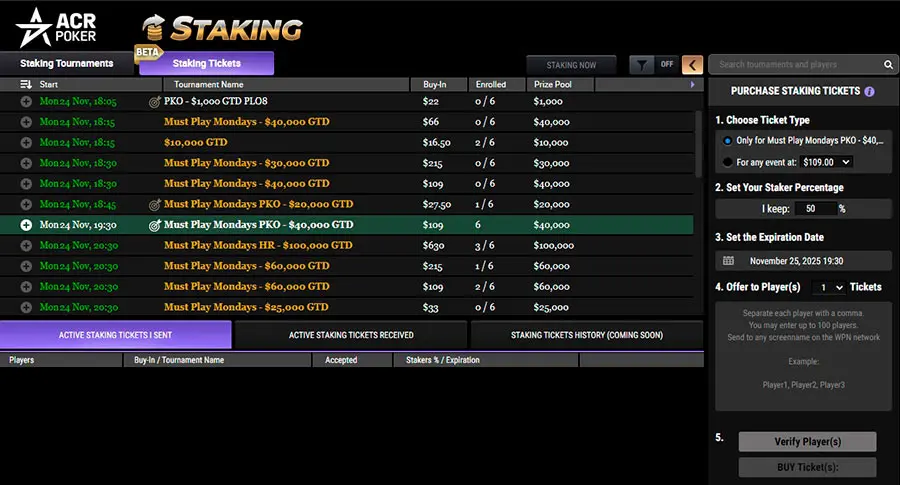This screenshot has height=485, width=900.
Task: Click the BUY Ticket(s) button
Action: 807,467
